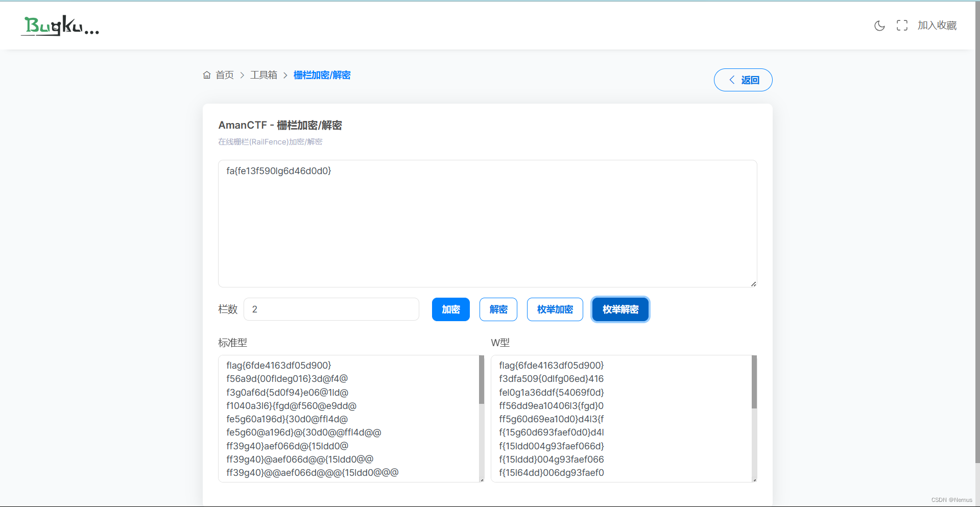Run 枚举加密 on the input
The height and width of the screenshot is (507, 980).
pyautogui.click(x=555, y=309)
